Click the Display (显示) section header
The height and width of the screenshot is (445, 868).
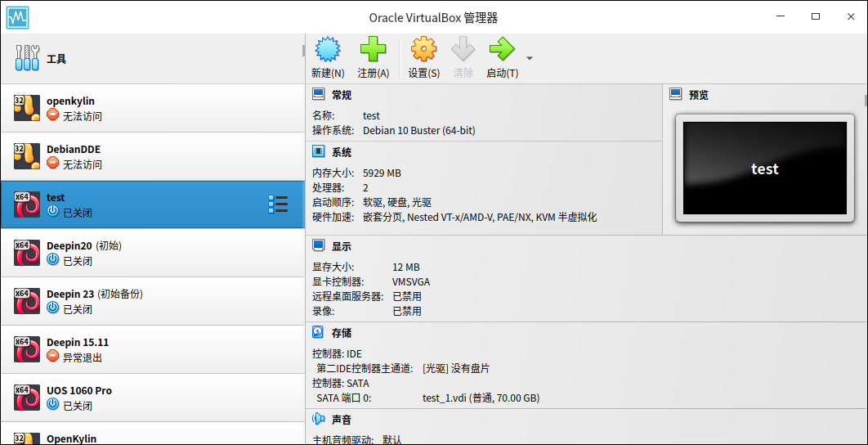click(x=341, y=246)
